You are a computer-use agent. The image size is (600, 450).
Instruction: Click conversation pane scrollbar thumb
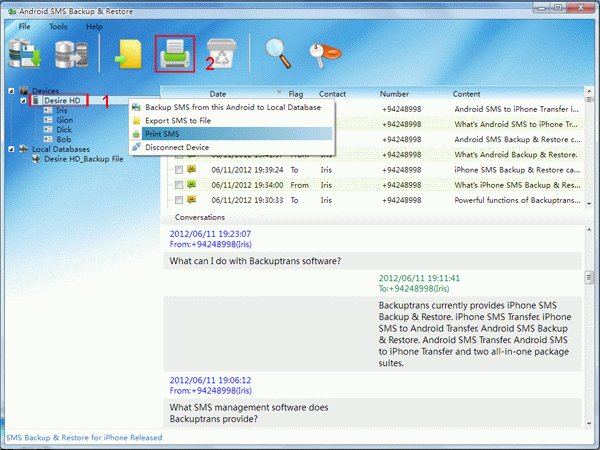point(589,277)
